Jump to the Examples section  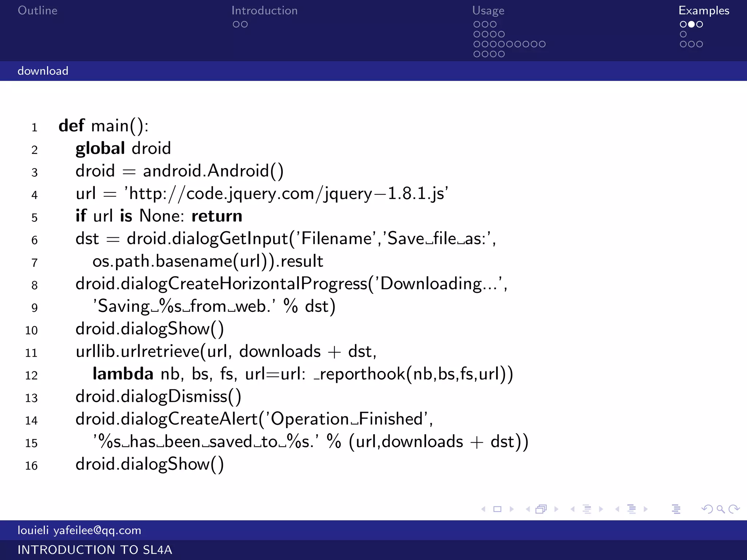click(x=704, y=11)
